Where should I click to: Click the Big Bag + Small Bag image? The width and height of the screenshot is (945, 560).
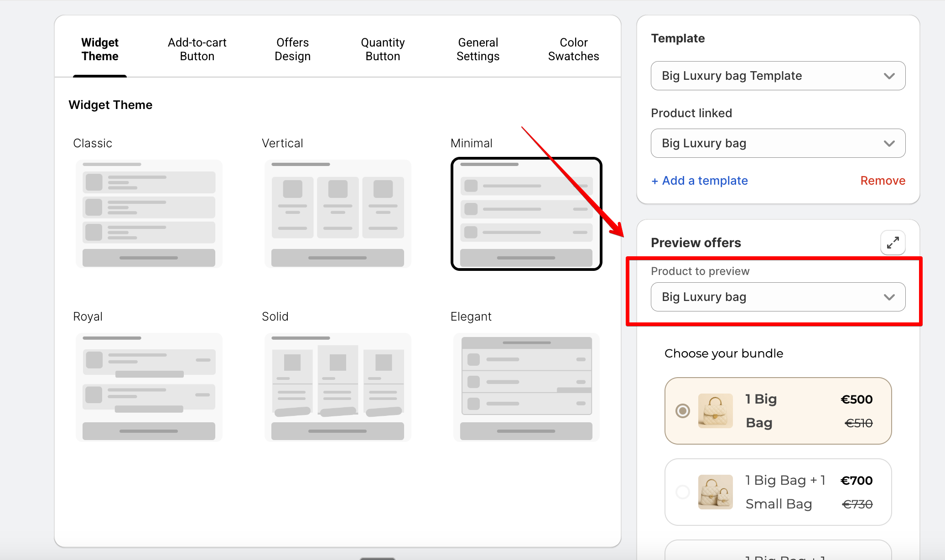tap(715, 492)
